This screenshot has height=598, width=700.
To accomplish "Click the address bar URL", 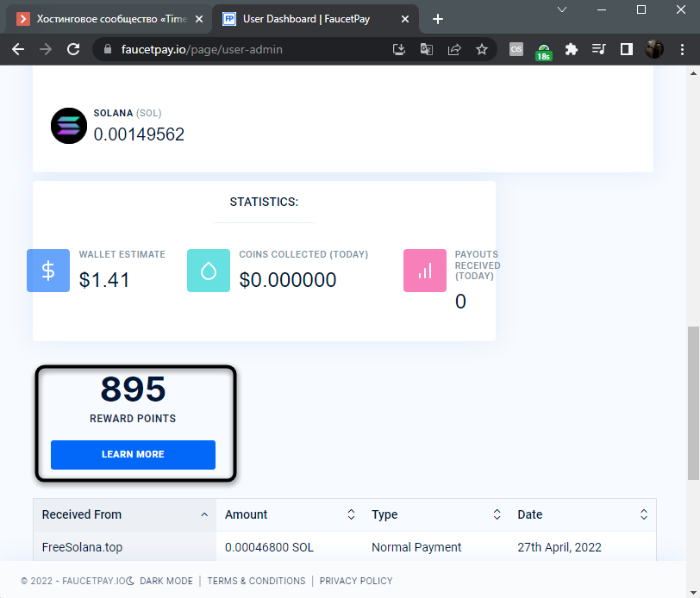I will [x=202, y=49].
